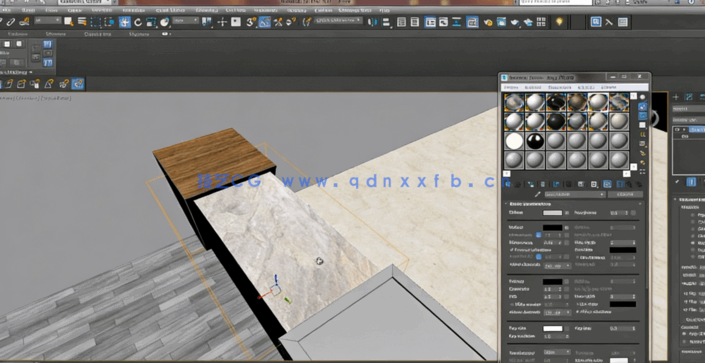Open the selection filter dropdown
This screenshot has width=705, height=363.
pyautogui.click(x=48, y=20)
